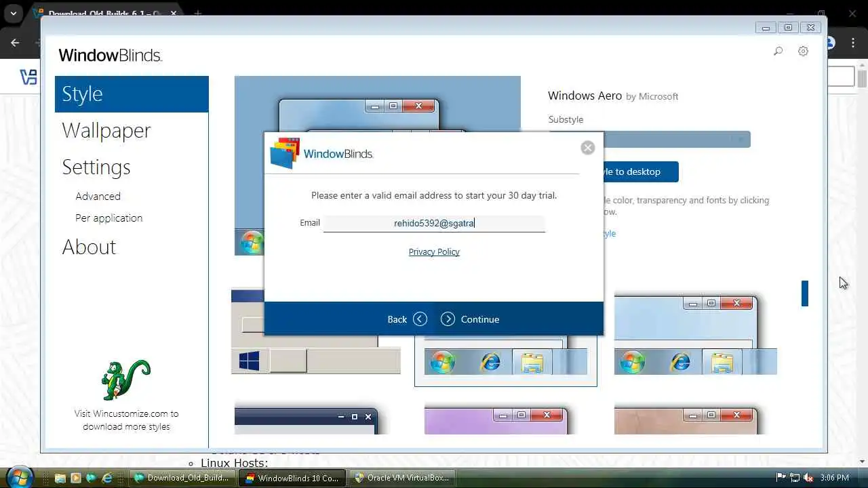Visit Wincustomize.com link text
868x488 pixels.
coord(126,420)
